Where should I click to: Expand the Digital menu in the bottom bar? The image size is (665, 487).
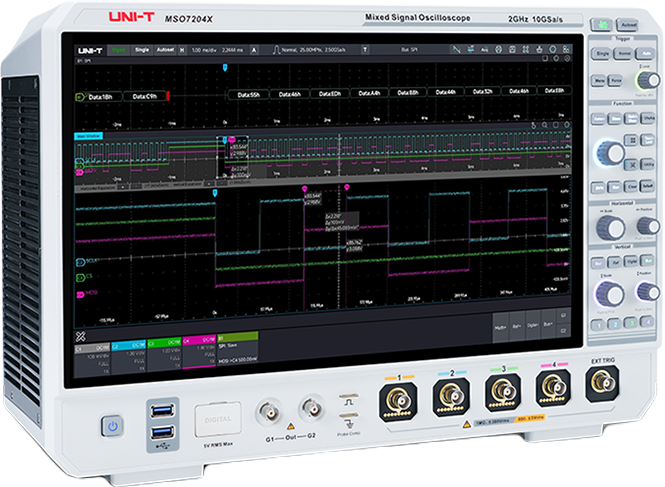coord(533,325)
